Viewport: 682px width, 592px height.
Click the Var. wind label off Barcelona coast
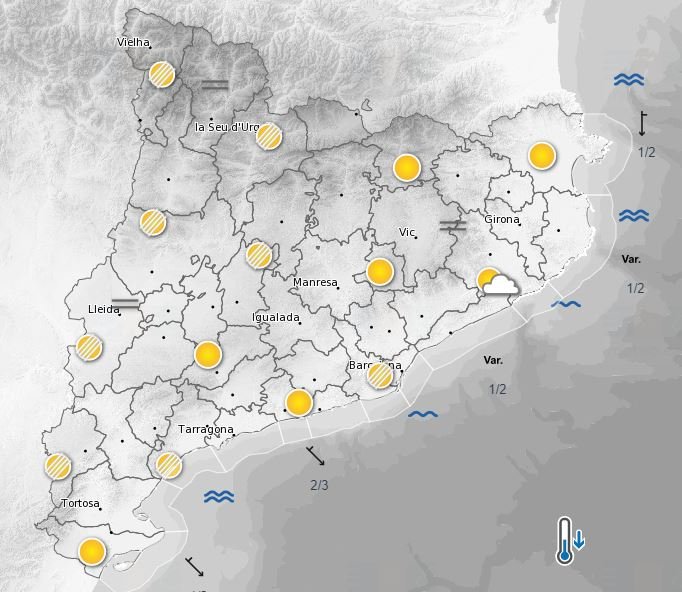[493, 360]
